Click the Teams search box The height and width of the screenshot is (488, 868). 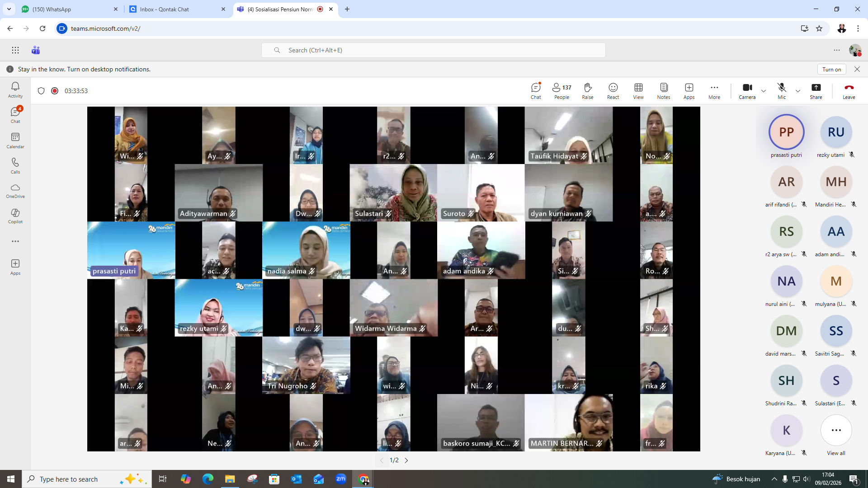click(433, 50)
